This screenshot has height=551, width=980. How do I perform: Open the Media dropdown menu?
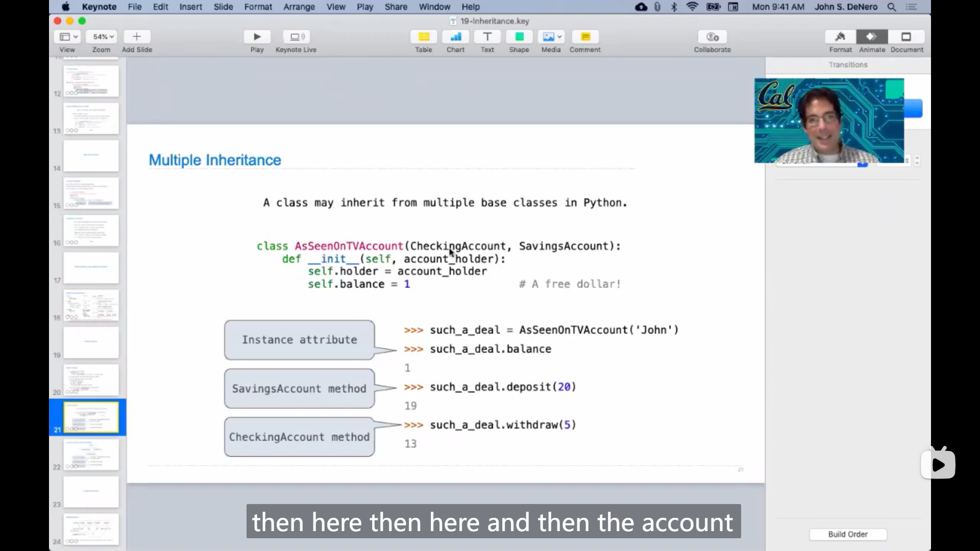[551, 37]
